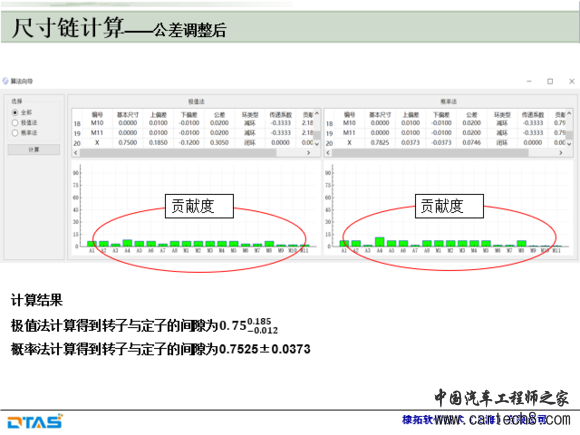Click the 公差 column header in left table
Viewport: 580px width, 435px height.
[x=219, y=115]
